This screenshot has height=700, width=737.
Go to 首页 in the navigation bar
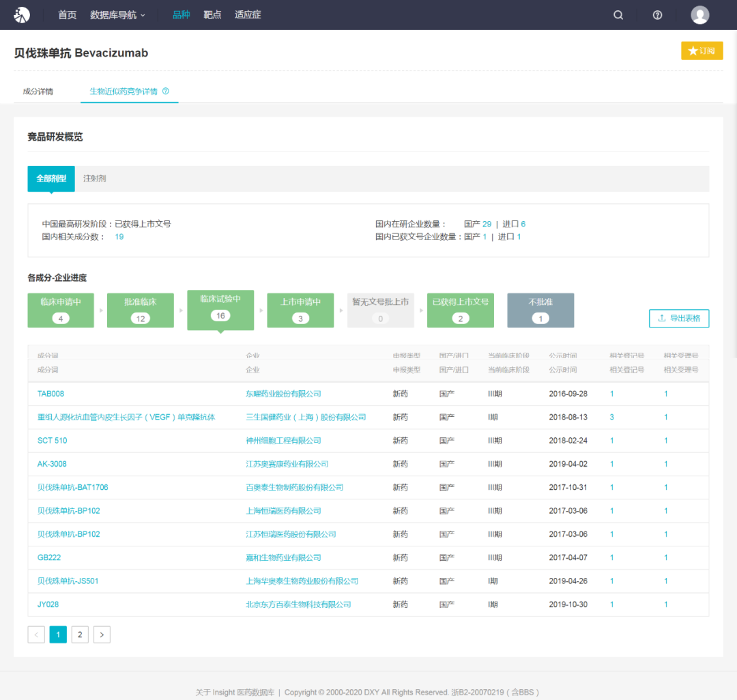[67, 15]
